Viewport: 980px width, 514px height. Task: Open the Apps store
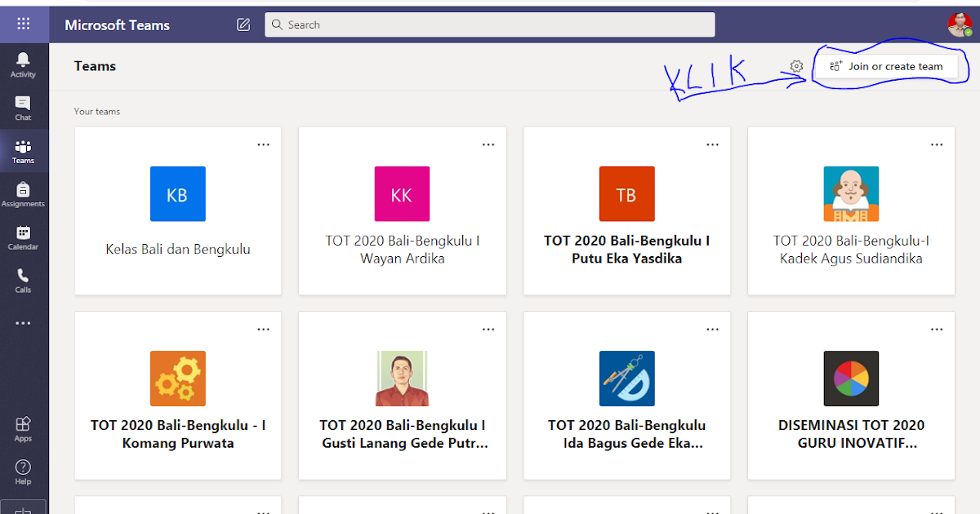point(23,429)
